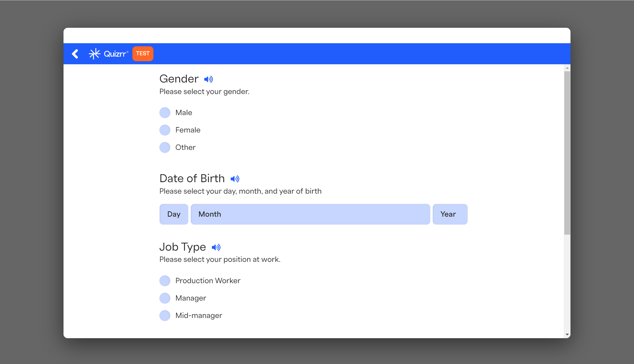Click the vertical scrollbar thumb
Screen dimensions: 634x364
[x=567, y=153]
